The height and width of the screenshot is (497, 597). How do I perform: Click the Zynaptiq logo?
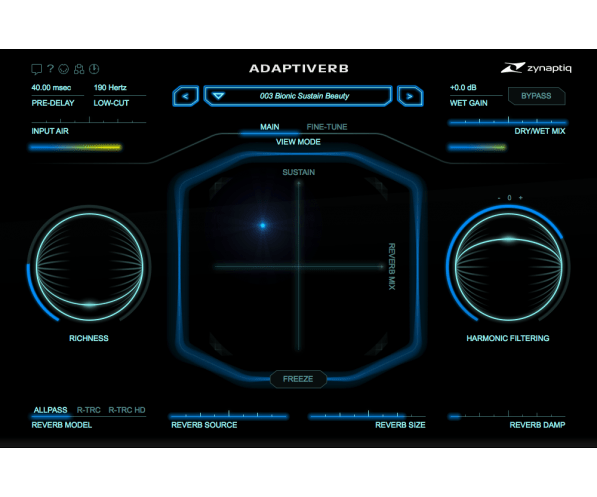tap(536, 68)
